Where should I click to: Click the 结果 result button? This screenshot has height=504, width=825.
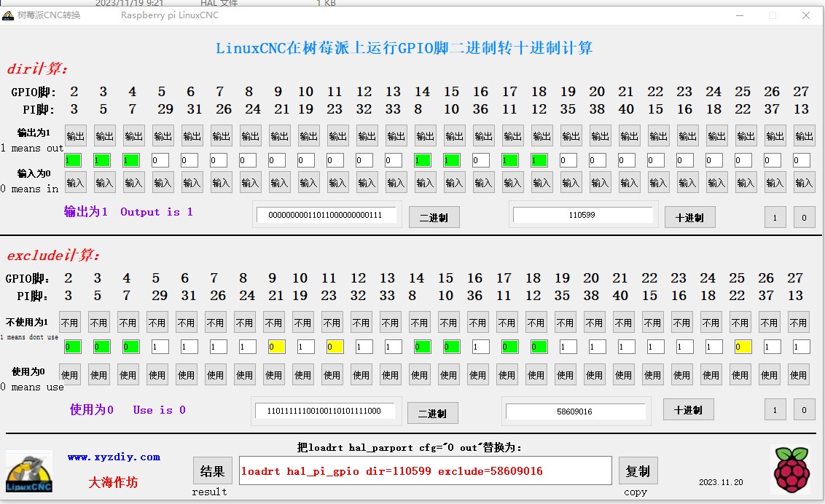[x=213, y=471]
